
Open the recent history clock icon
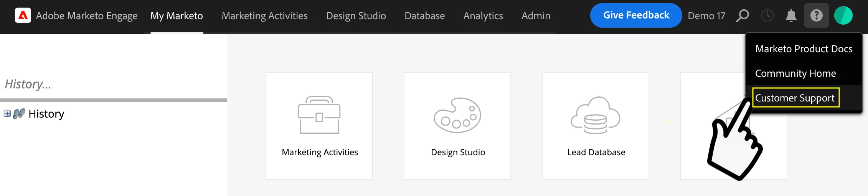click(x=767, y=16)
